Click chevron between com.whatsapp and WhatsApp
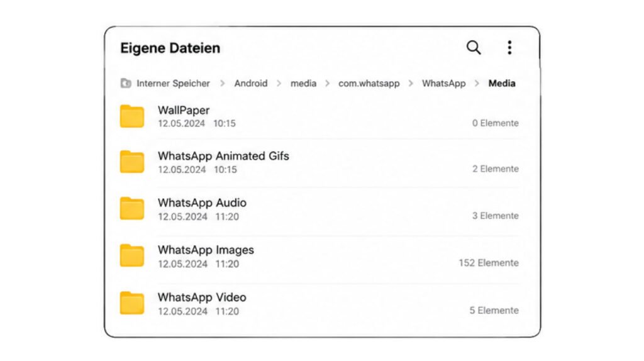The image size is (644, 361). click(x=411, y=84)
